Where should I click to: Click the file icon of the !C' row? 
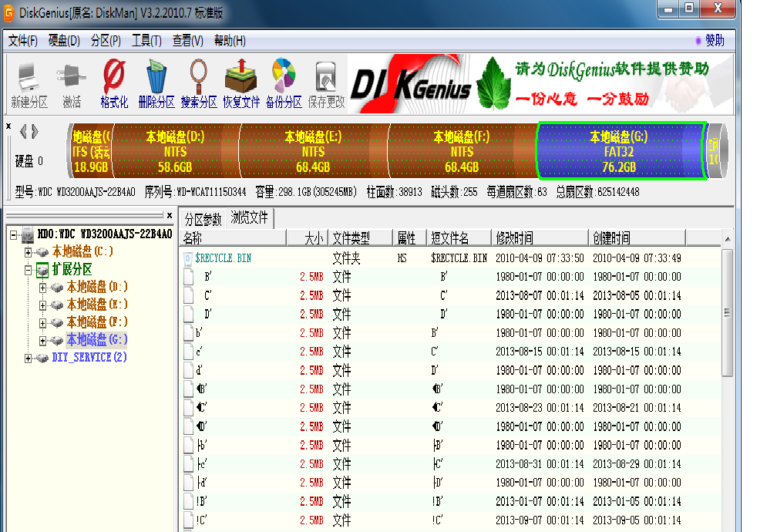pyautogui.click(x=188, y=520)
